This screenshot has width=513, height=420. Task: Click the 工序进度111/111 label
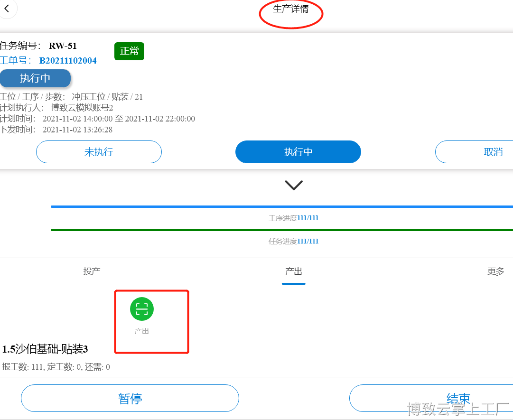coord(293,218)
